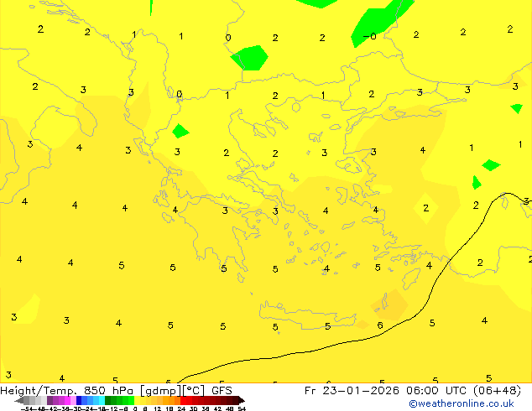The height and width of the screenshot is (411, 532).
Task: Click the legend label 54
Action: 242,408
